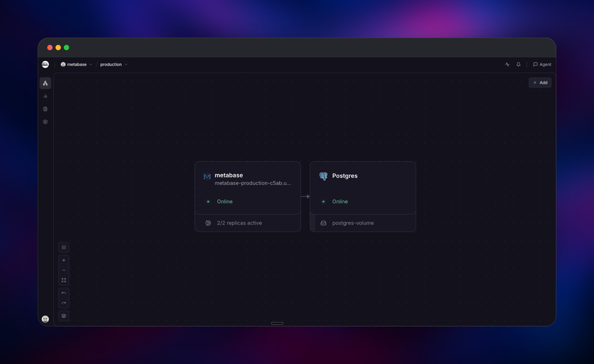Open the Logs document icon in sidebar
Viewport: 594px width, 364px height.
[45, 109]
